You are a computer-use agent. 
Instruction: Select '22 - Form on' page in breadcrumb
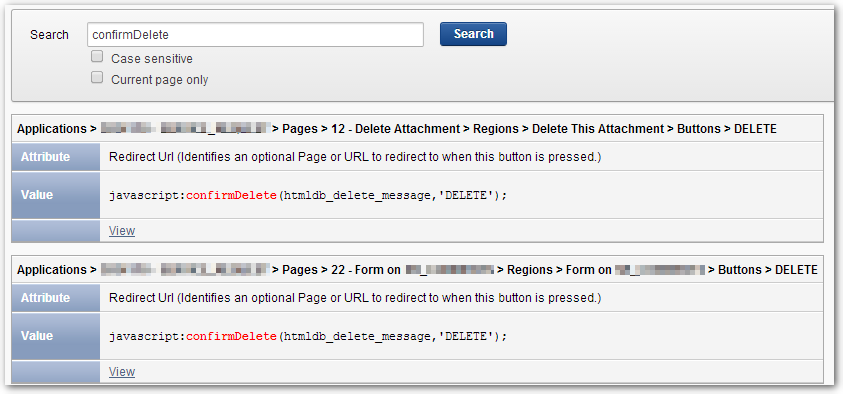point(367,270)
